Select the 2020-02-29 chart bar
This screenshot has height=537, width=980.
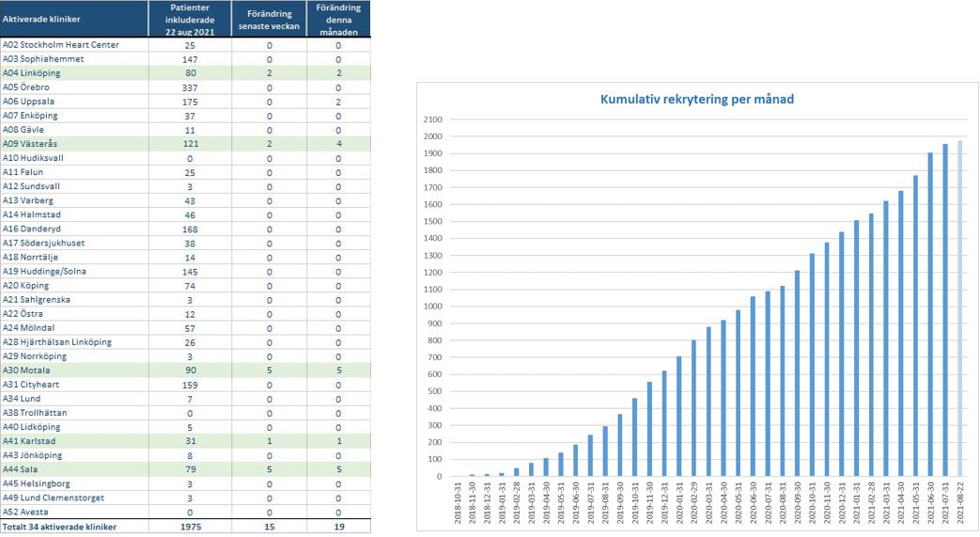[x=693, y=408]
